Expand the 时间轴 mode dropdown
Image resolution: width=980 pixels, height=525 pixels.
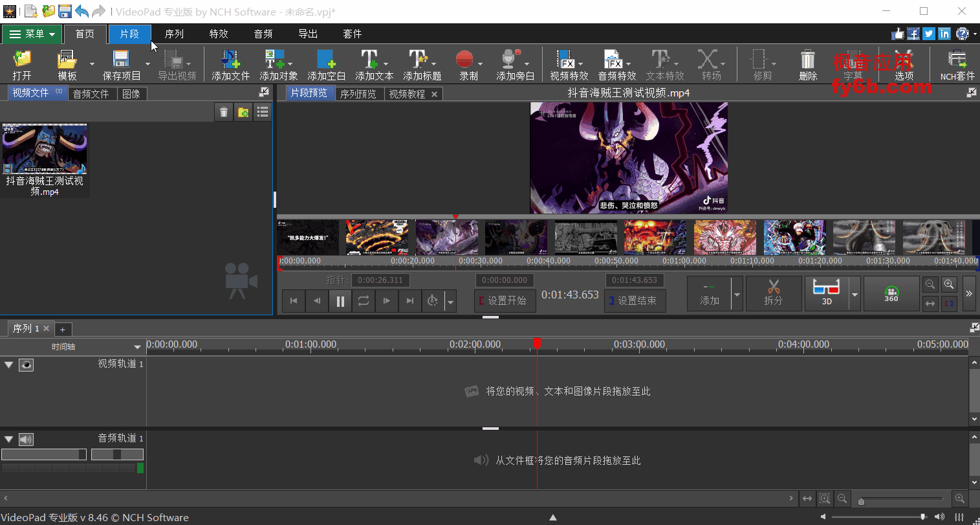point(137,347)
